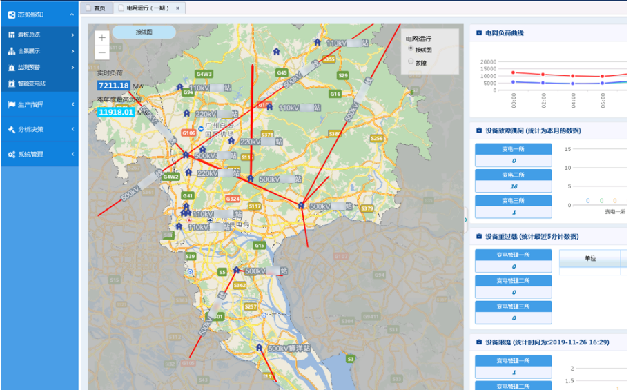Click the grid icon of the first sidebar submenu

[11, 35]
